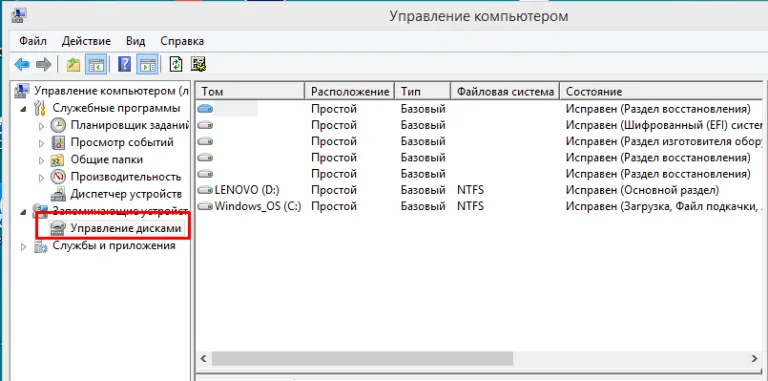Toggle the Show/Hide console tree icon
The width and height of the screenshot is (768, 381).
96,64
